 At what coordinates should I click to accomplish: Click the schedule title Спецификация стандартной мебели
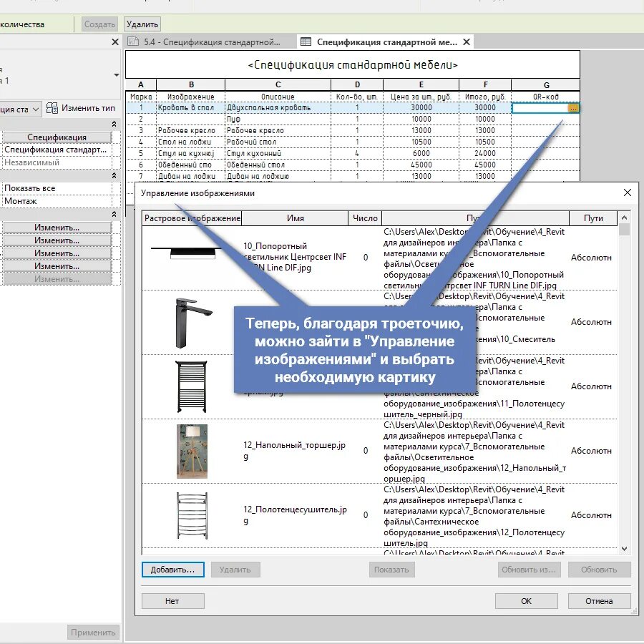353,65
